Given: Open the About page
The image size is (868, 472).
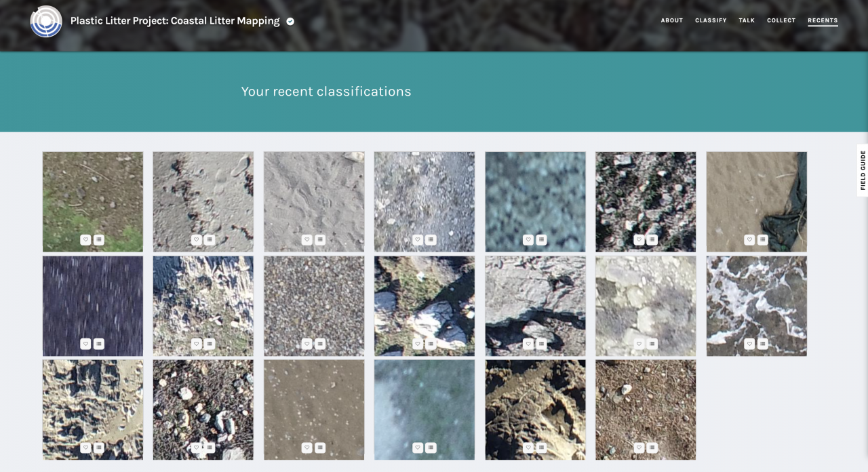Looking at the screenshot, I should [672, 20].
